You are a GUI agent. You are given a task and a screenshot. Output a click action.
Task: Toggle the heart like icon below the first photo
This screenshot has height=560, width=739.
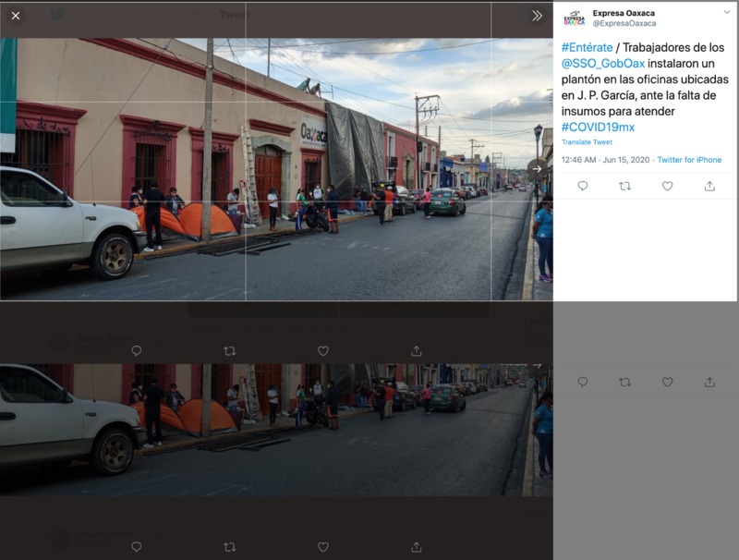[x=322, y=351]
